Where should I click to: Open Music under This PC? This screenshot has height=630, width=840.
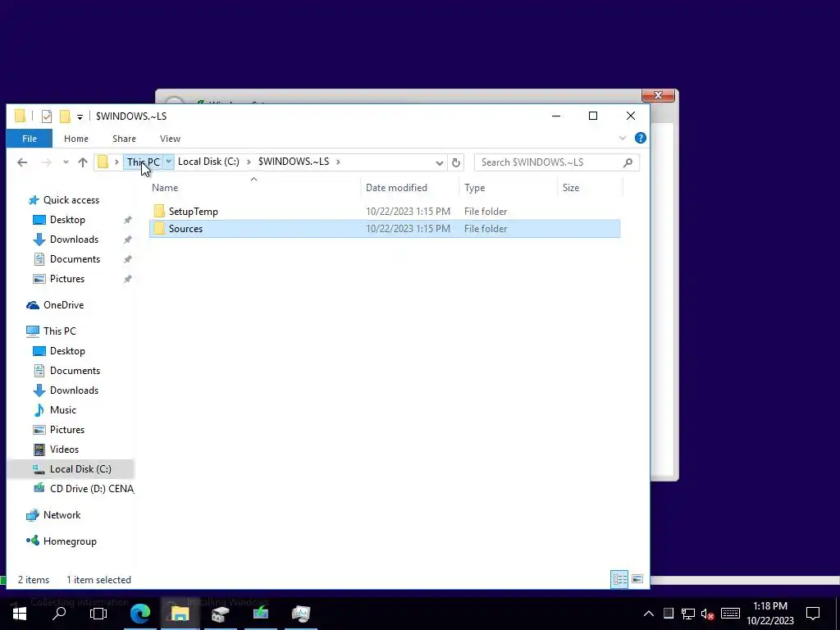click(62, 410)
